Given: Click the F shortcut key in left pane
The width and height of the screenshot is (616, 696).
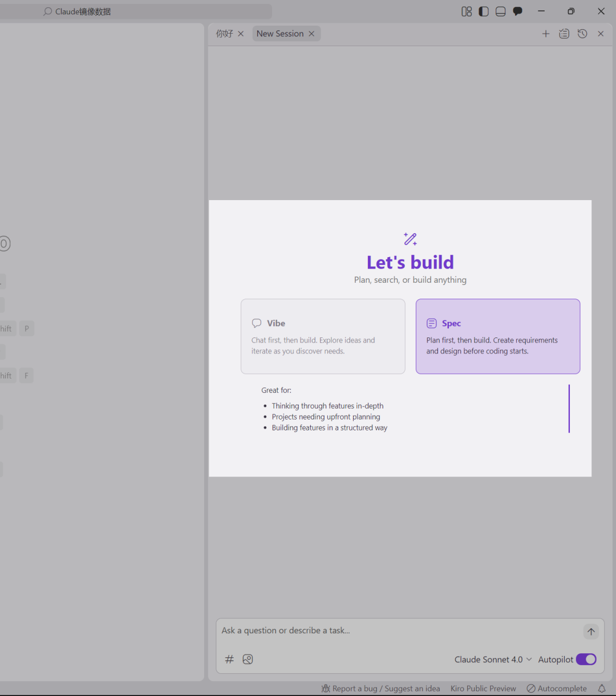Looking at the screenshot, I should (x=26, y=376).
